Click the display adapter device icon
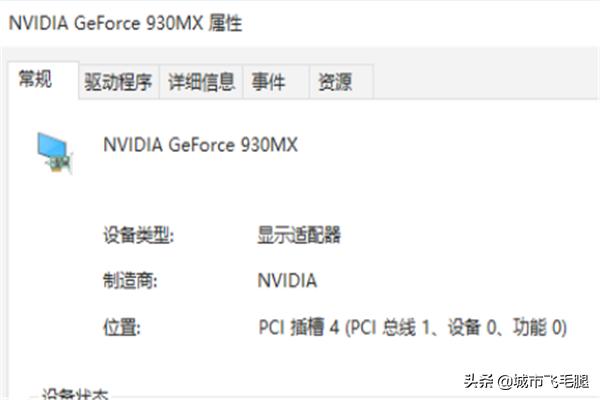The height and width of the screenshot is (400, 600). pyautogui.click(x=55, y=151)
